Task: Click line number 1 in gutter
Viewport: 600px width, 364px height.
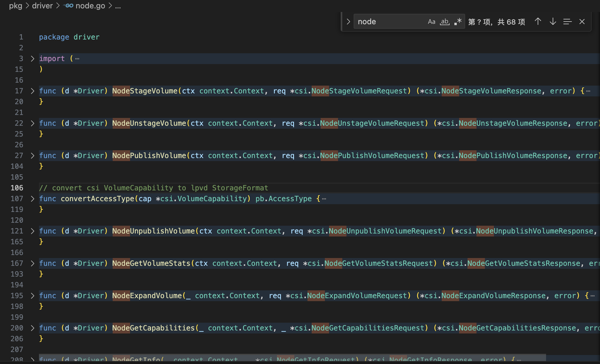Action: [21, 37]
